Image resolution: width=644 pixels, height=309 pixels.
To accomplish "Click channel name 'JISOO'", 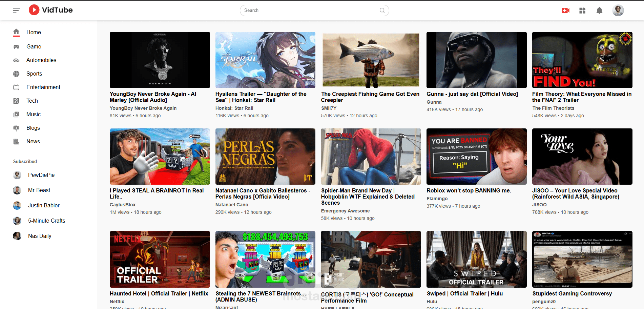I will [539, 205].
